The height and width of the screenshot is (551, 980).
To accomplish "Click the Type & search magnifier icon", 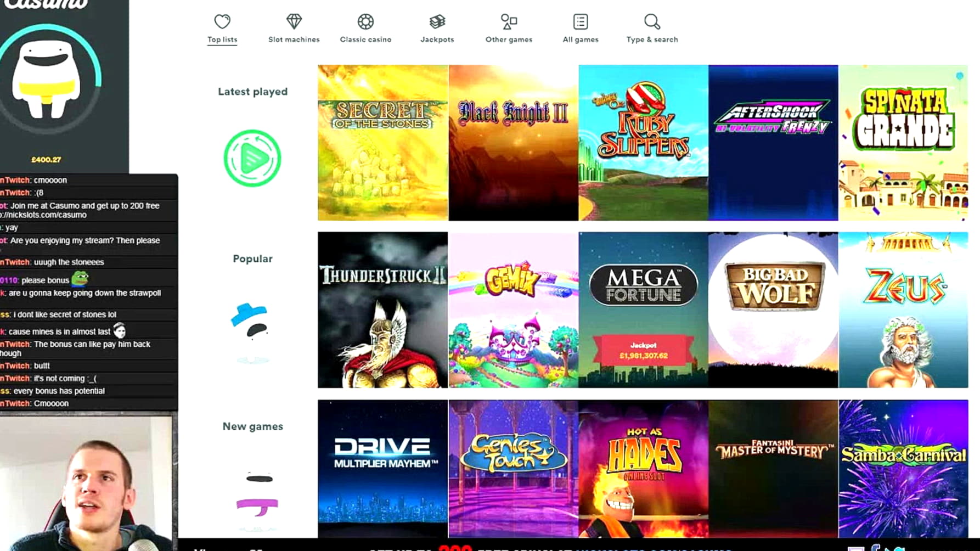I will [652, 21].
